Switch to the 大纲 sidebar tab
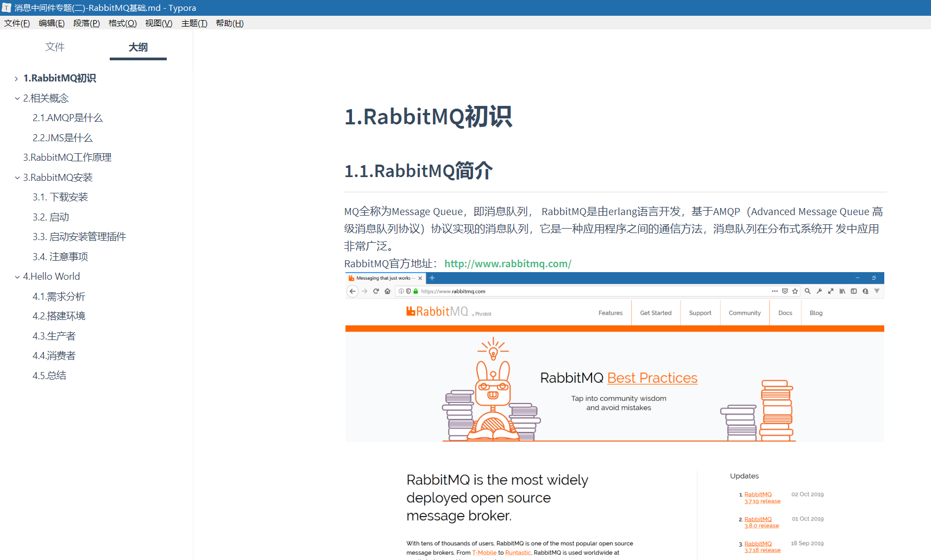The image size is (931, 560). (138, 47)
